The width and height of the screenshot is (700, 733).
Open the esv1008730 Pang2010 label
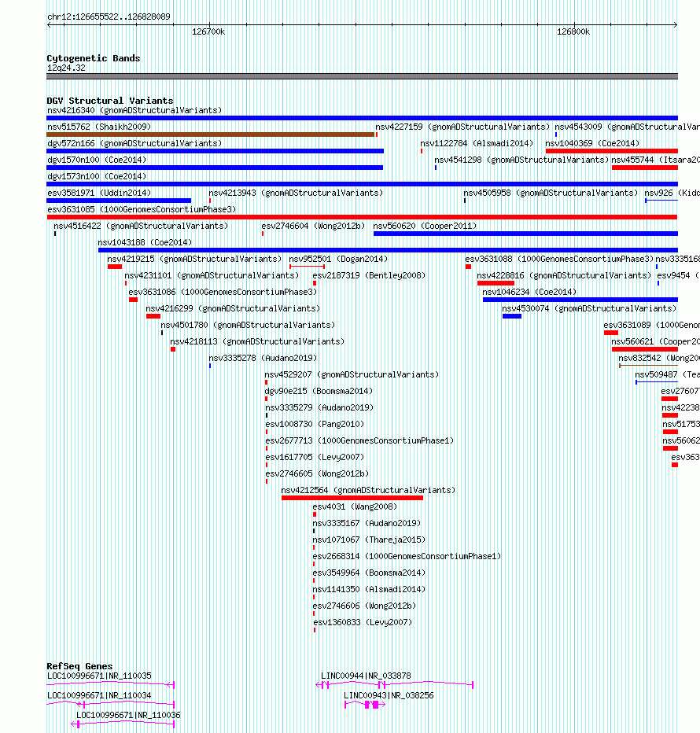pos(315,424)
